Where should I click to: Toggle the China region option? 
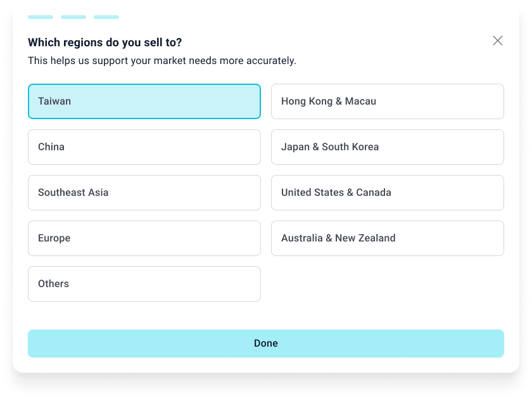pyautogui.click(x=144, y=147)
